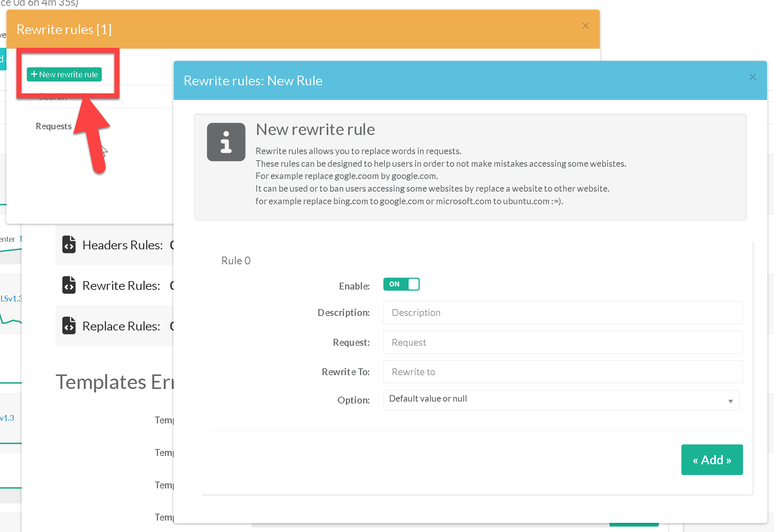Click the Headers Rules label
774x532 pixels.
pyautogui.click(x=122, y=245)
